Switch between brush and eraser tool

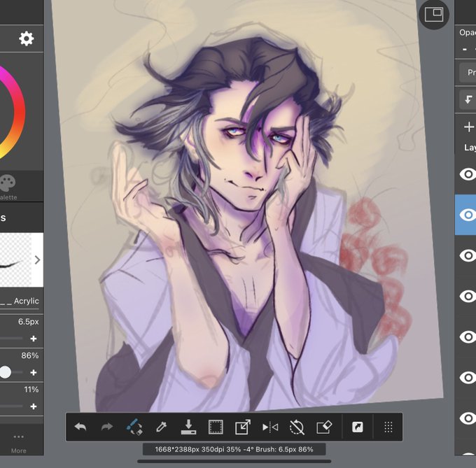click(134, 427)
